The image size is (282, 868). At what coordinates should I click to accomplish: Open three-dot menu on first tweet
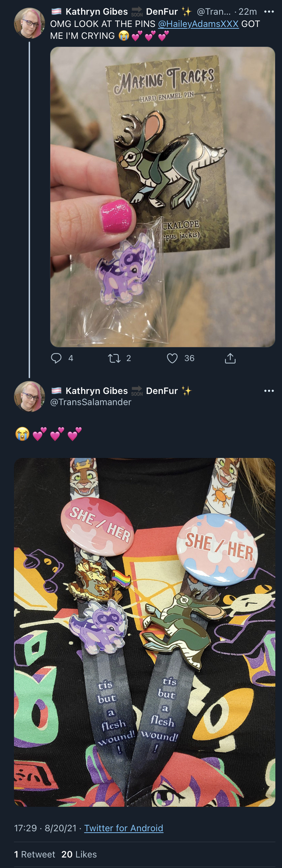(269, 12)
